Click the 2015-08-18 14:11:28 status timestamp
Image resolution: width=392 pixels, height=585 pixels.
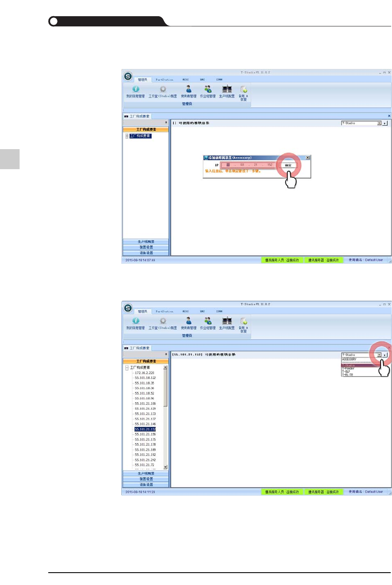(140, 492)
